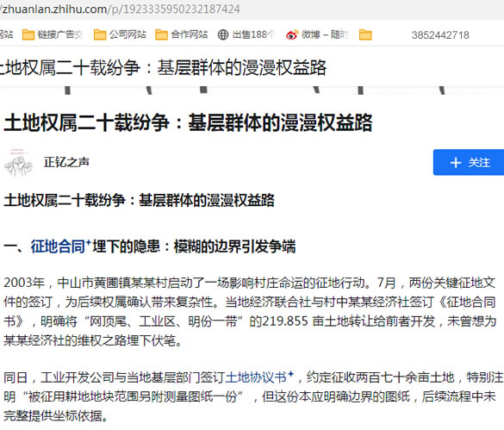Screen dimensions: 504x430
Task: Click the large bold article headline
Action: (188, 122)
